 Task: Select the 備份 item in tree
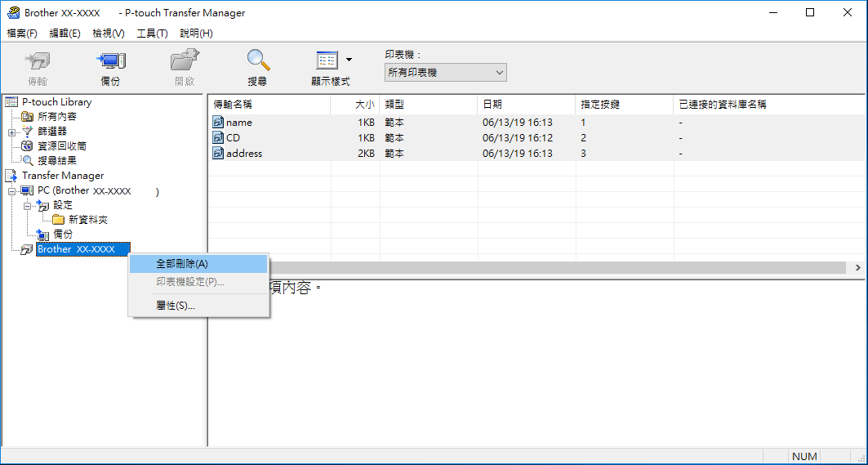click(63, 235)
